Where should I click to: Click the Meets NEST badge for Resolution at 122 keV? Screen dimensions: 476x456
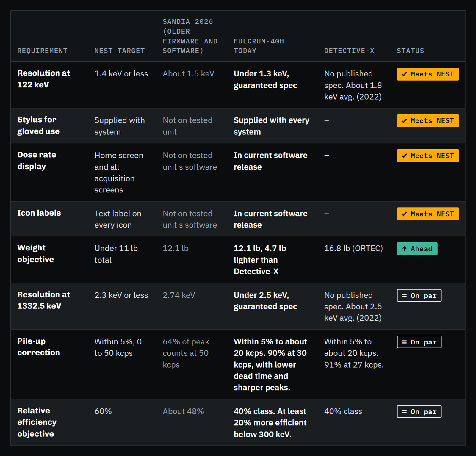pos(428,74)
